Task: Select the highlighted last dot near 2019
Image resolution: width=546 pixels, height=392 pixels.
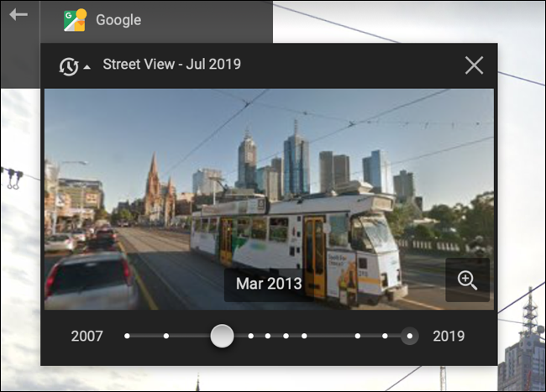Action: coord(409,336)
